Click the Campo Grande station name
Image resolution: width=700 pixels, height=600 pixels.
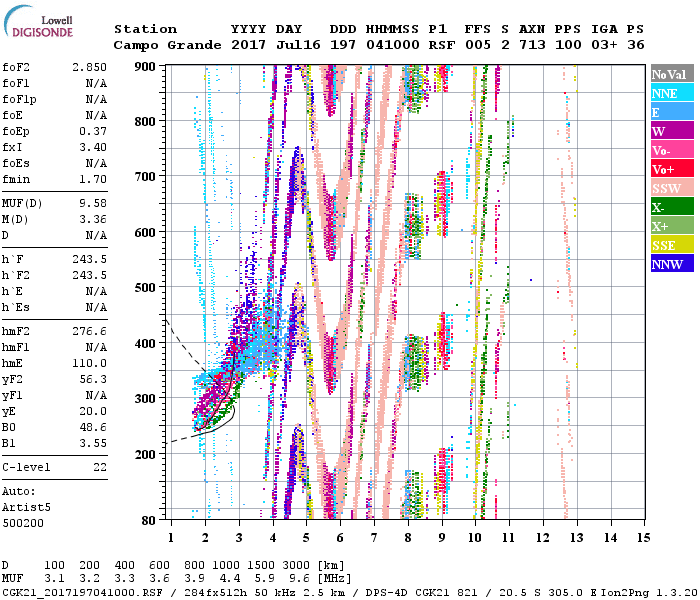pyautogui.click(x=159, y=45)
